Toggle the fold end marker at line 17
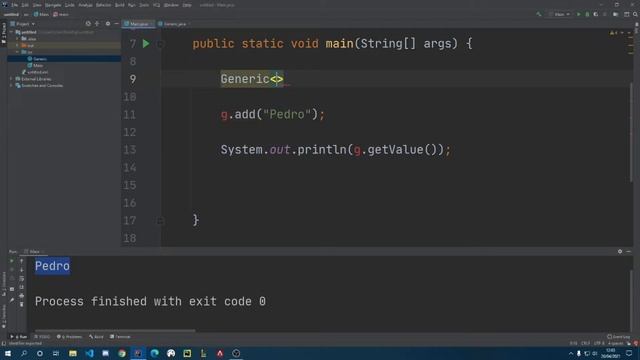 pos(160,220)
